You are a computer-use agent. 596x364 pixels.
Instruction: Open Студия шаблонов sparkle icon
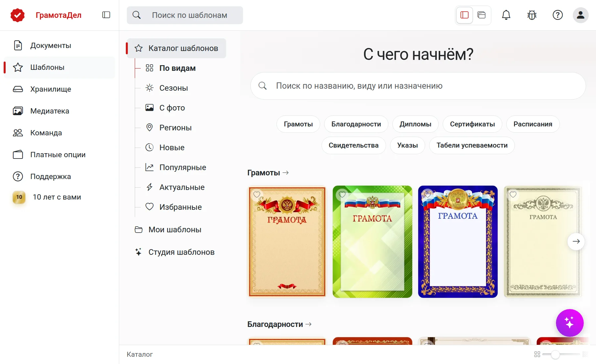point(138,252)
